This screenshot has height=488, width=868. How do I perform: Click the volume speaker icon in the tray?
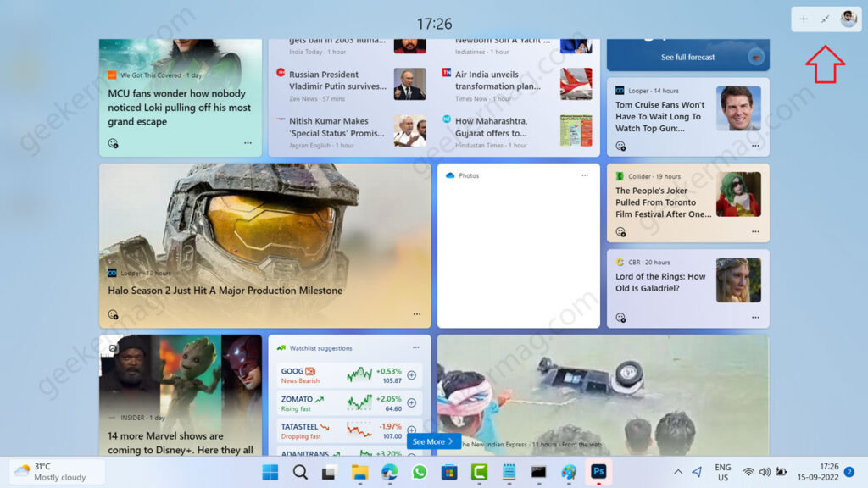[765, 472]
